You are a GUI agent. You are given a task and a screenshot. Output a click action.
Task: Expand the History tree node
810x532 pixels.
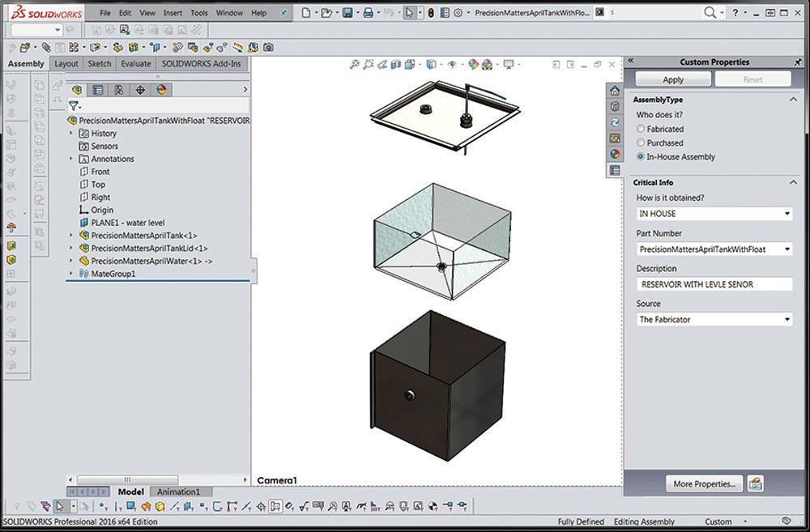point(71,134)
